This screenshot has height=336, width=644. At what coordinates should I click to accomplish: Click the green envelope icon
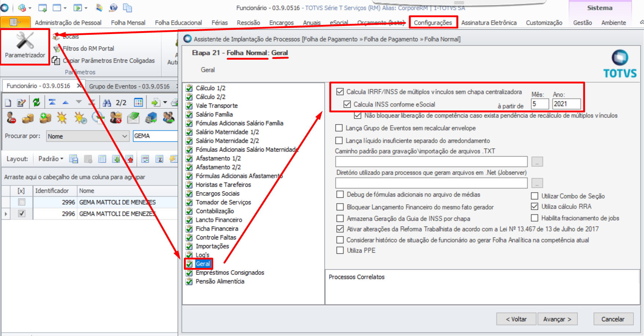[133, 118]
